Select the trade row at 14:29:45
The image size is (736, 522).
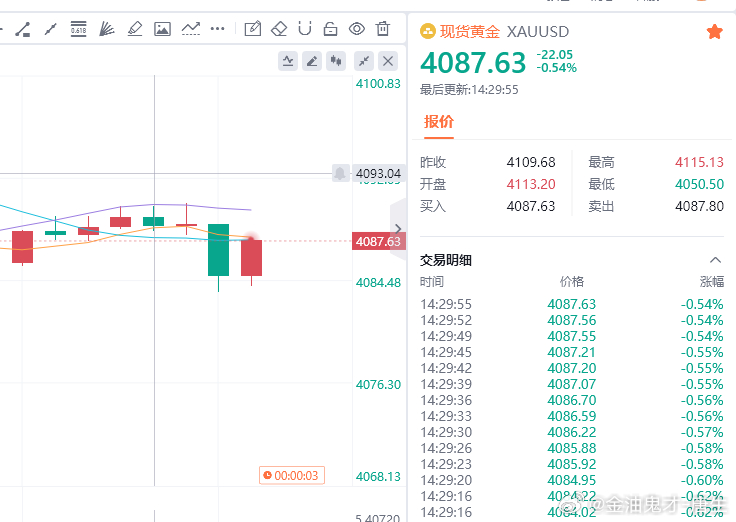click(572, 352)
